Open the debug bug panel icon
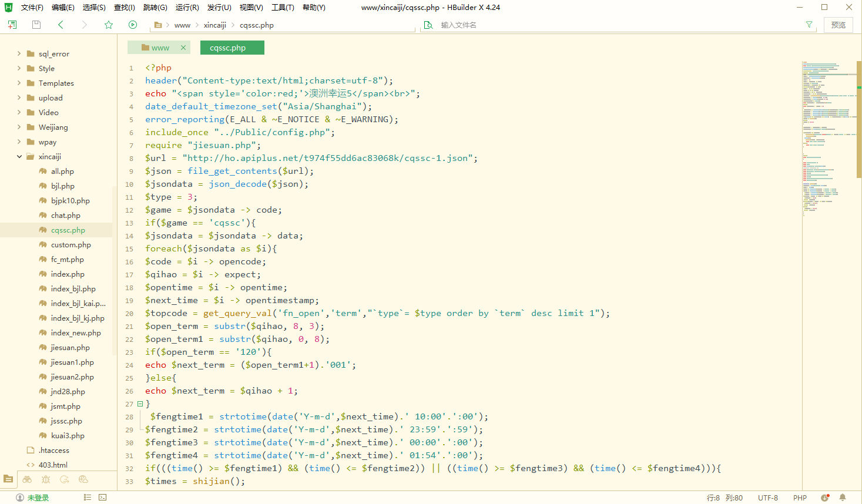The width and height of the screenshot is (862, 504). point(46,479)
